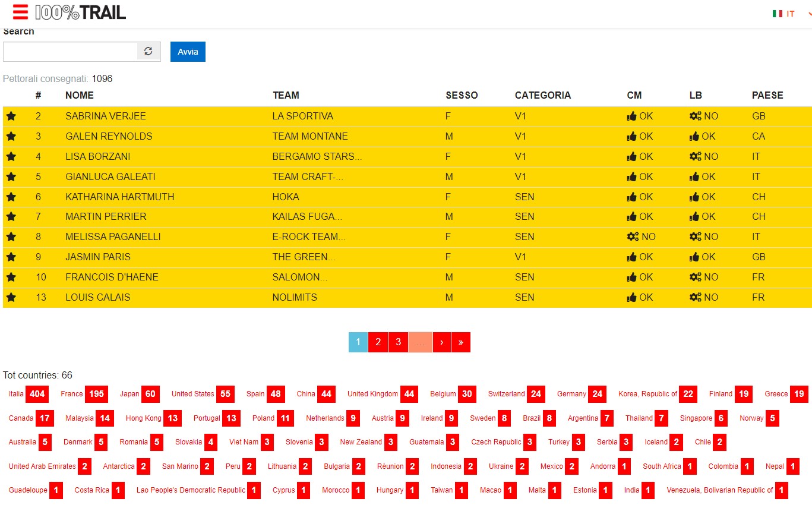Click the Italian flag icon

777,14
